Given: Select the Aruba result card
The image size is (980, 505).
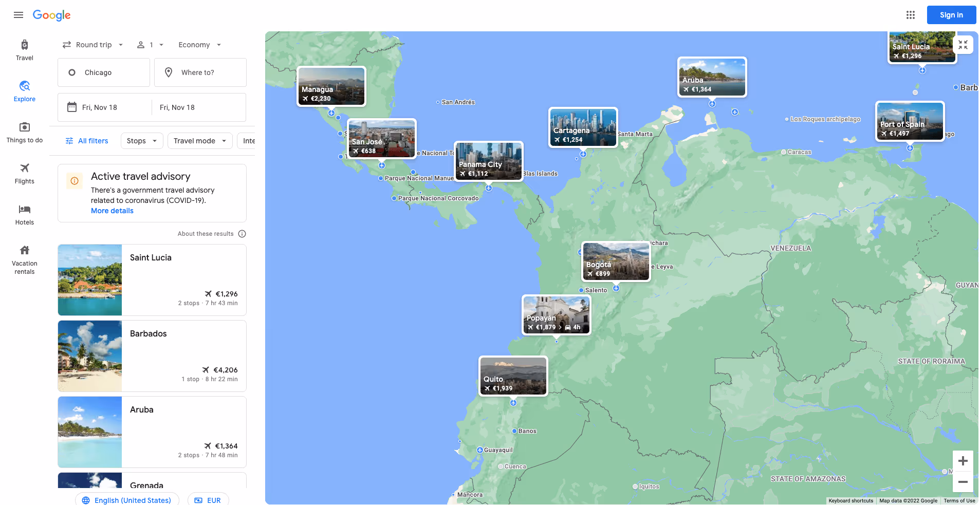Looking at the screenshot, I should [152, 432].
